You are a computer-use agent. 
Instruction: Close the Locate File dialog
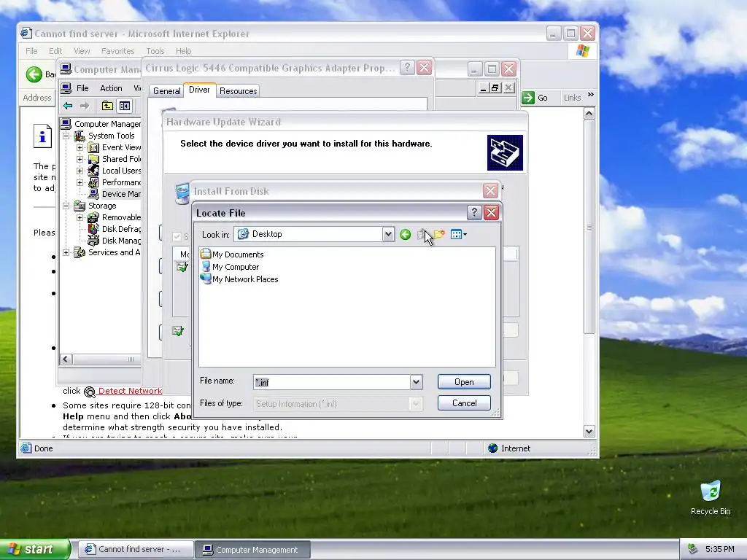(491, 212)
